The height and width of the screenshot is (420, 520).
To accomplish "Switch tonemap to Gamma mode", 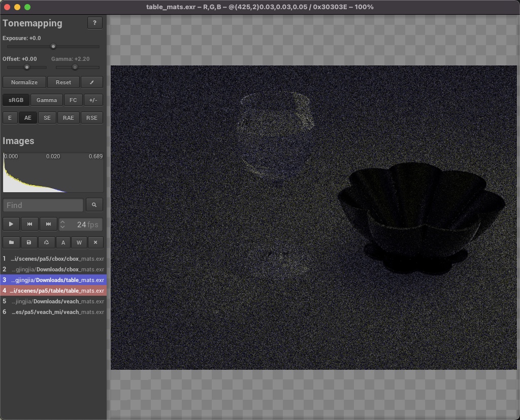I will (x=47, y=100).
